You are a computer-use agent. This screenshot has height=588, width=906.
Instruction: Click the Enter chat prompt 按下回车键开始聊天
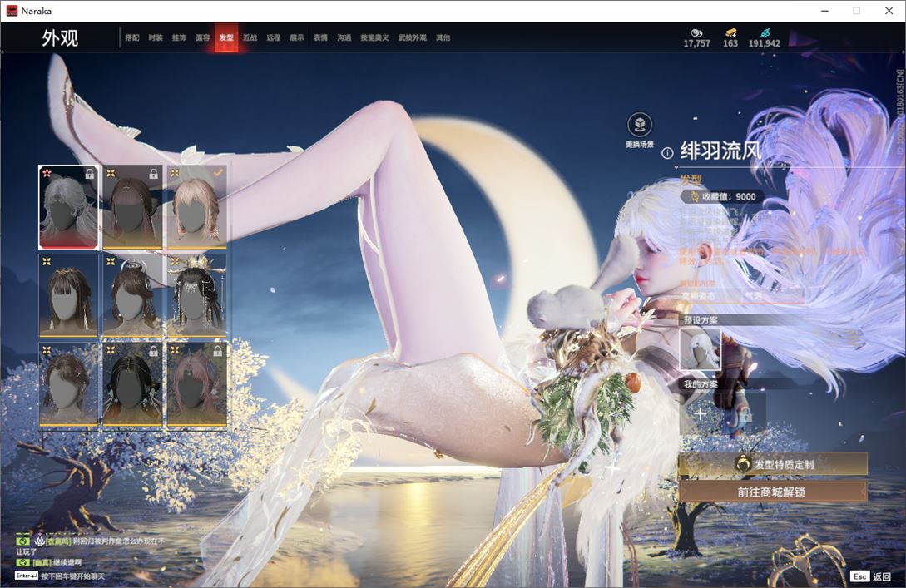point(60,576)
